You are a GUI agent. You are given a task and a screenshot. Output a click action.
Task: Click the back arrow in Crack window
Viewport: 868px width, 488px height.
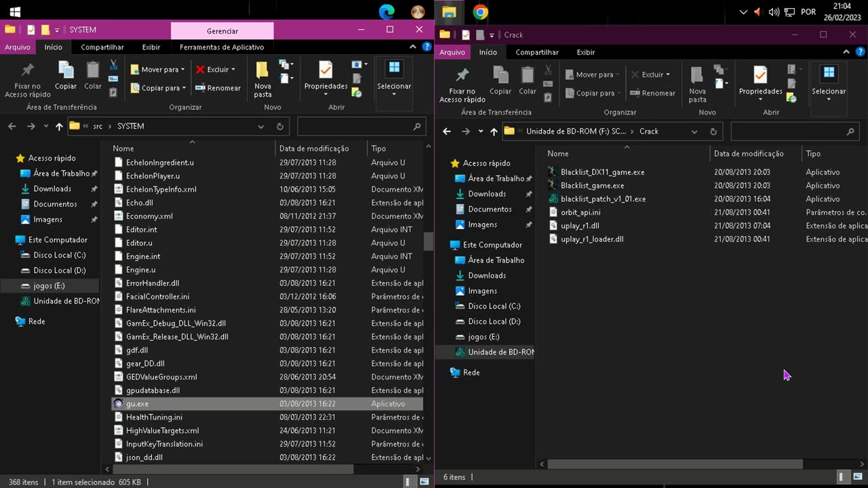pos(446,131)
